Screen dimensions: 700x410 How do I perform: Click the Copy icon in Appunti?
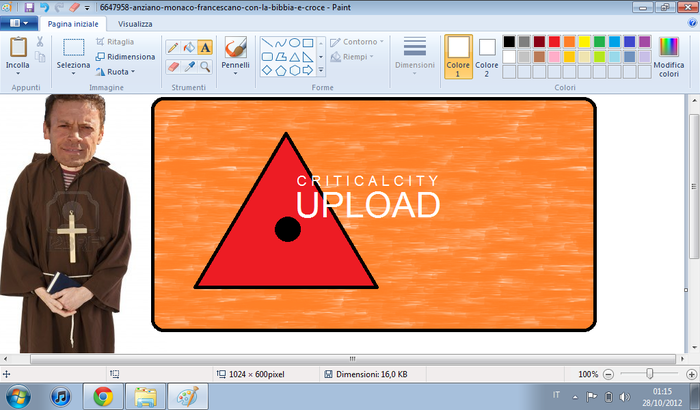[40, 57]
